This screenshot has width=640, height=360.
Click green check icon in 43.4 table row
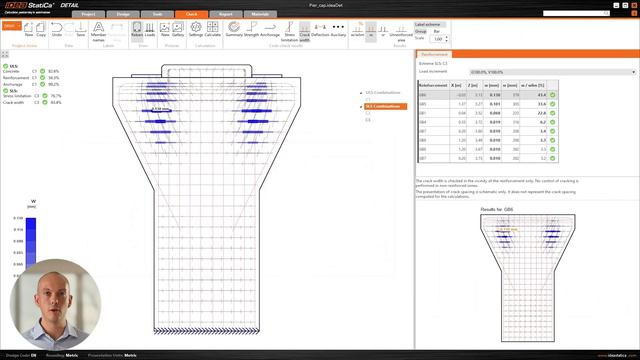(x=553, y=95)
